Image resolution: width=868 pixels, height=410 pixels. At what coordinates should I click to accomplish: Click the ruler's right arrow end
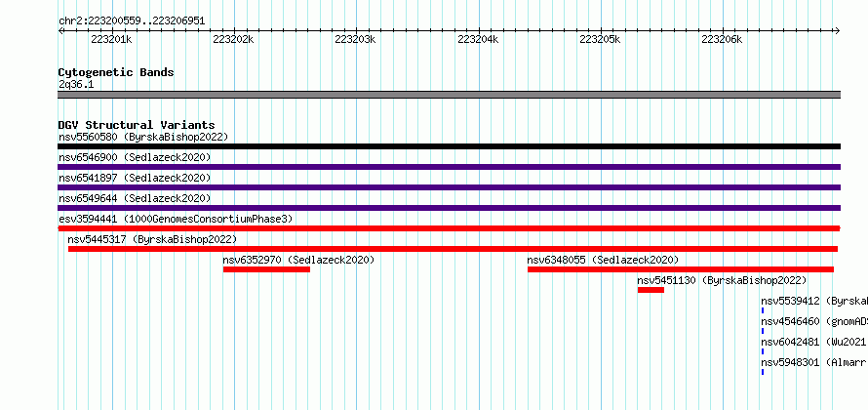[838, 30]
